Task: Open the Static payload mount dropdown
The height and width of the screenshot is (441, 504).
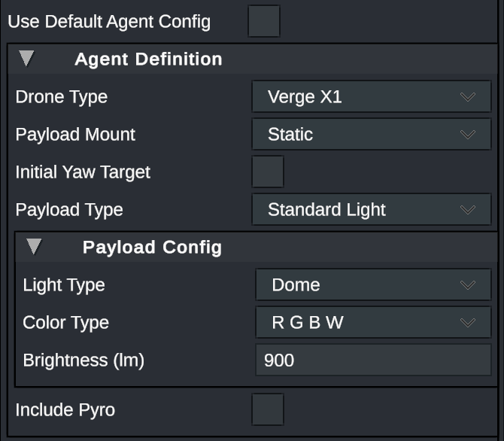Action: (372, 134)
